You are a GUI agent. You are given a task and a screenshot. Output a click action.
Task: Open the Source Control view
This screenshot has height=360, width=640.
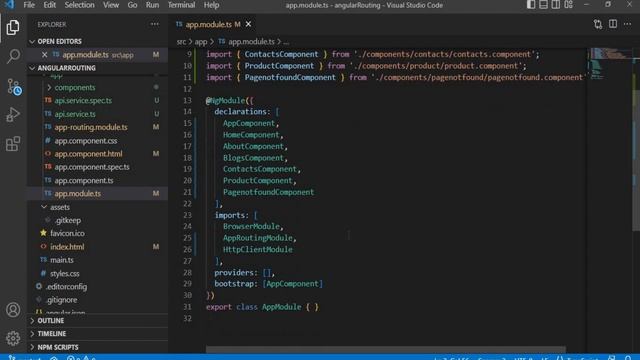[13, 87]
